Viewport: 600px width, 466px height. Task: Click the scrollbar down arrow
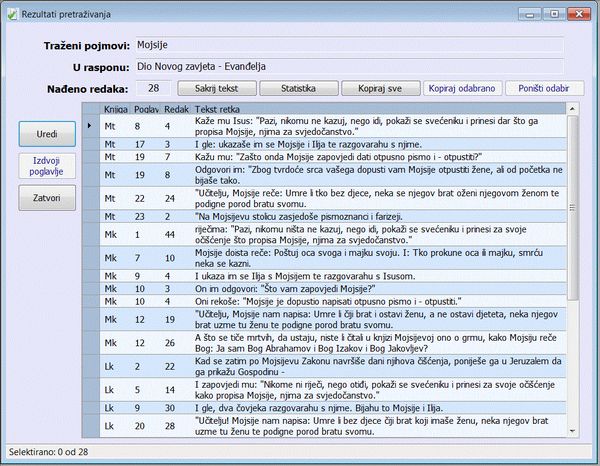click(572, 432)
